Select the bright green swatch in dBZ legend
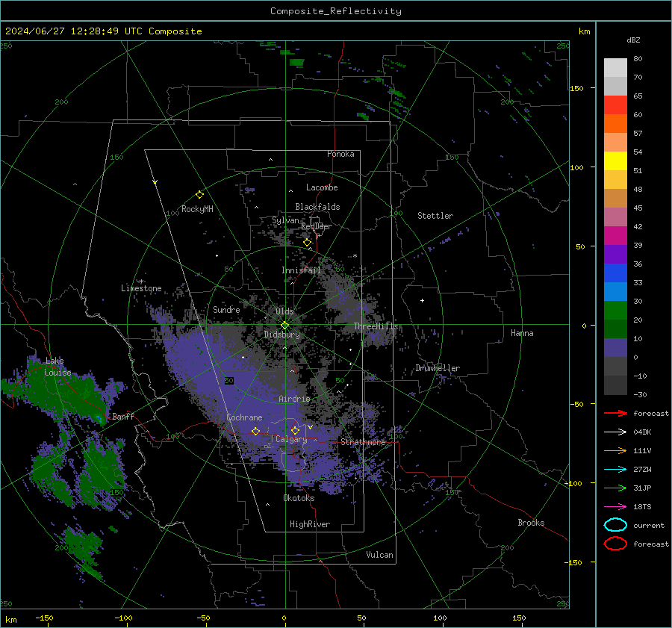Image resolution: width=672 pixels, height=628 pixels. click(615, 310)
